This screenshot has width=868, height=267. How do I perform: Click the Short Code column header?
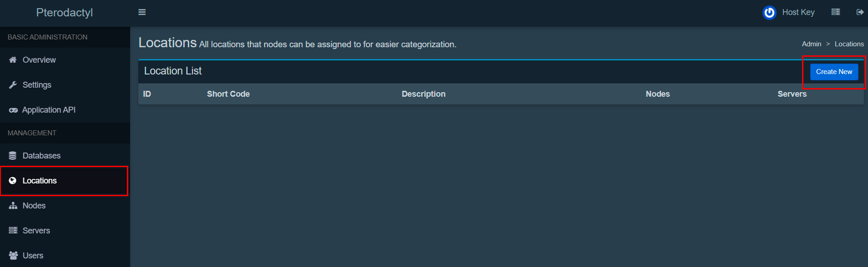point(228,94)
